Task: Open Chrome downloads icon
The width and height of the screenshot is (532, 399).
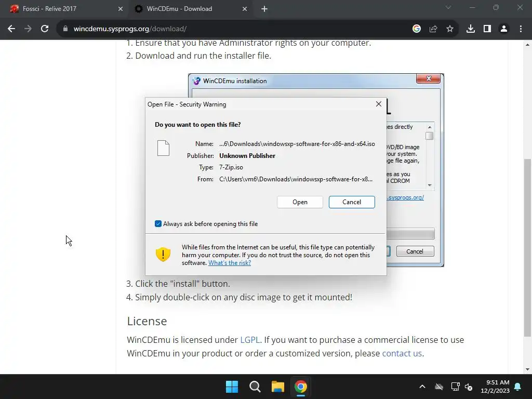Action: click(471, 29)
